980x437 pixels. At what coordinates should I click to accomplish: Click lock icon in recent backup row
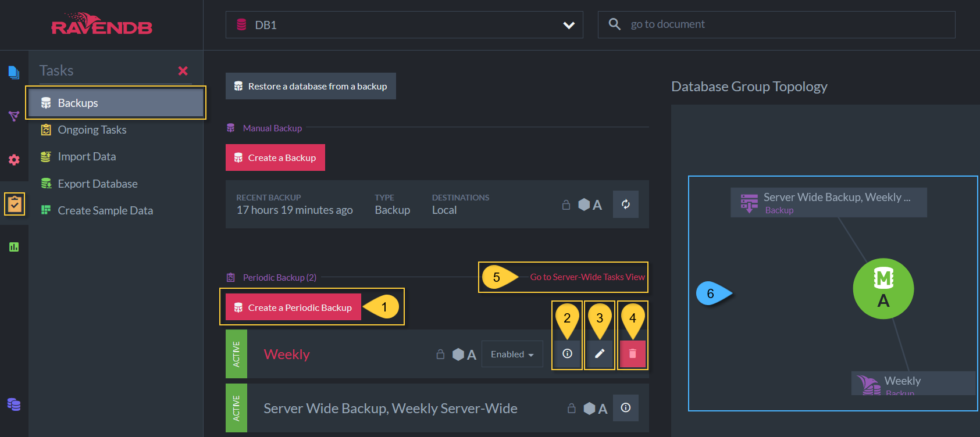coord(566,205)
